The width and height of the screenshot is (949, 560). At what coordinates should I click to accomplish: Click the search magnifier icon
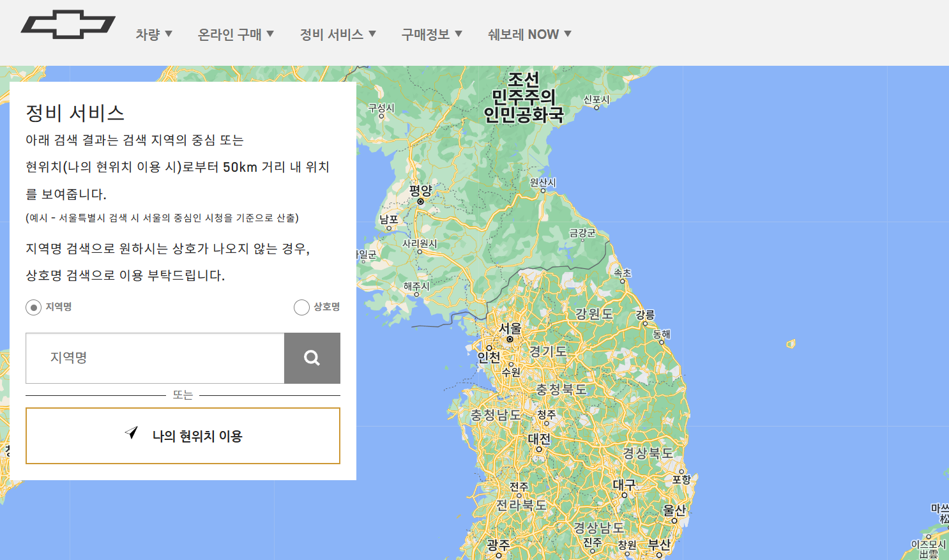click(x=312, y=358)
